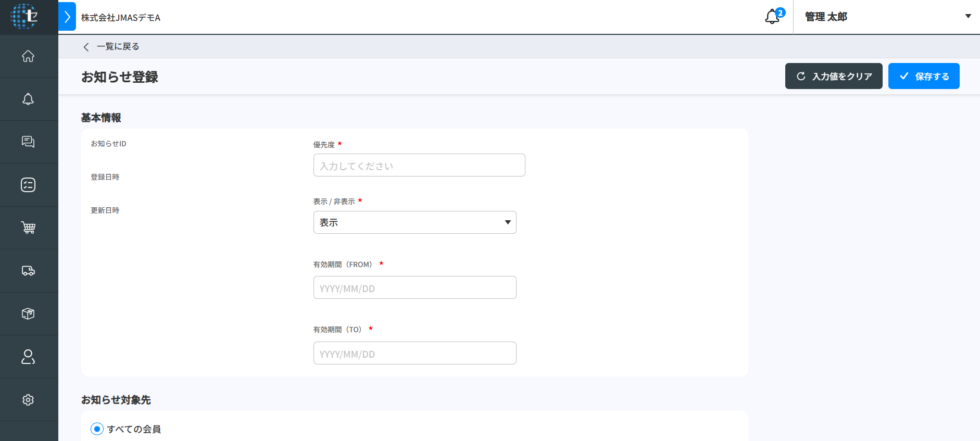Screen dimensions: 980x441
Task: Click the 有効期間 (FROM) date field
Action: [x=414, y=288]
